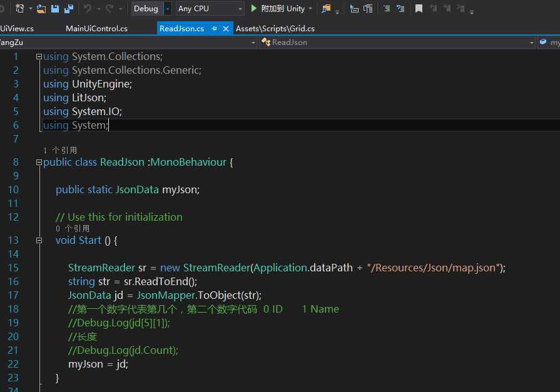The height and width of the screenshot is (392, 560).
Task: Click the '// Use this for initialization' comment
Action: [x=119, y=217]
